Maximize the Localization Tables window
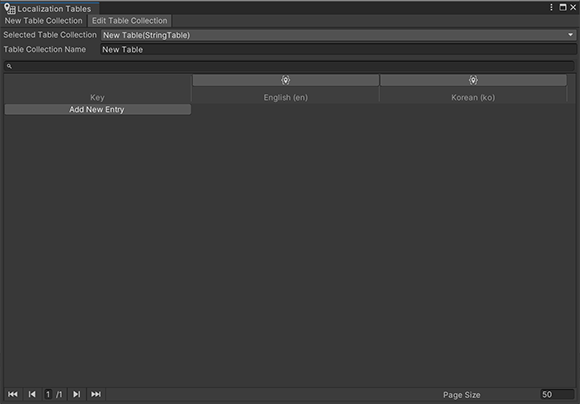 [x=563, y=7]
